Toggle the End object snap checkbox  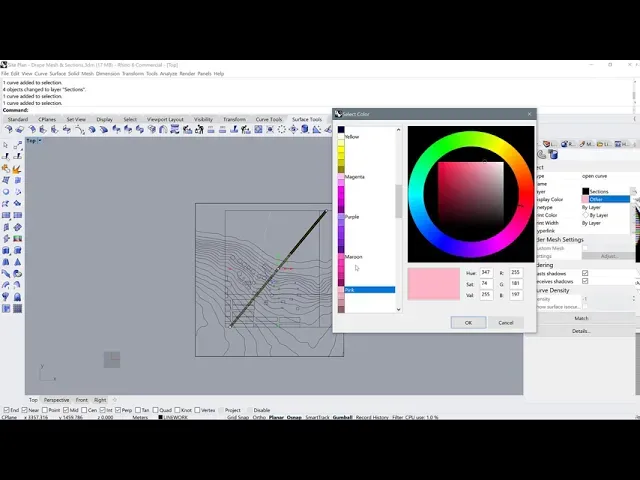[5, 410]
